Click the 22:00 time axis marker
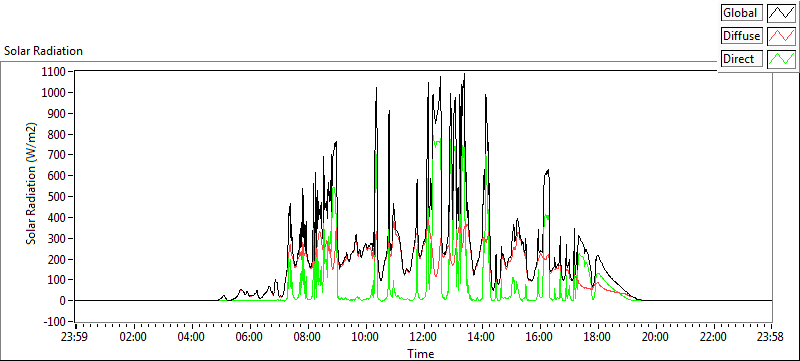The width and height of the screenshot is (800, 361). pyautogui.click(x=713, y=337)
